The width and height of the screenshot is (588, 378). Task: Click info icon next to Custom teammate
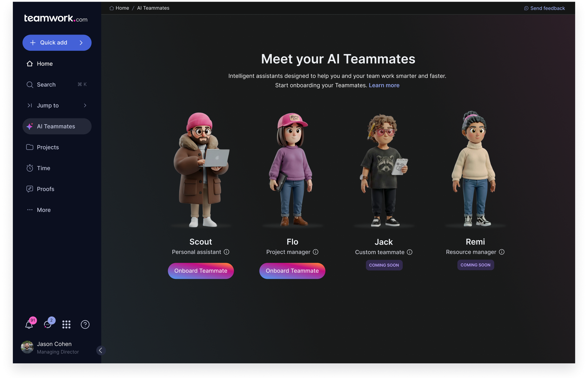pyautogui.click(x=410, y=252)
